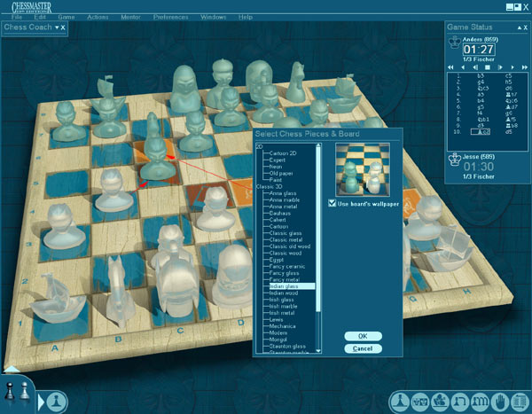Click the notepad list icon in bottom toolbar
The height and width of the screenshot is (414, 532).
(x=520, y=402)
